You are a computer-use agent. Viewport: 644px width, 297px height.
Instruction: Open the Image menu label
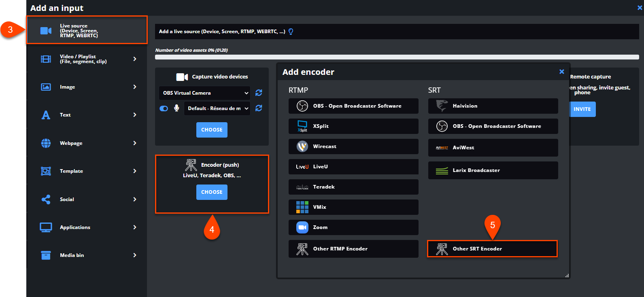pyautogui.click(x=67, y=87)
